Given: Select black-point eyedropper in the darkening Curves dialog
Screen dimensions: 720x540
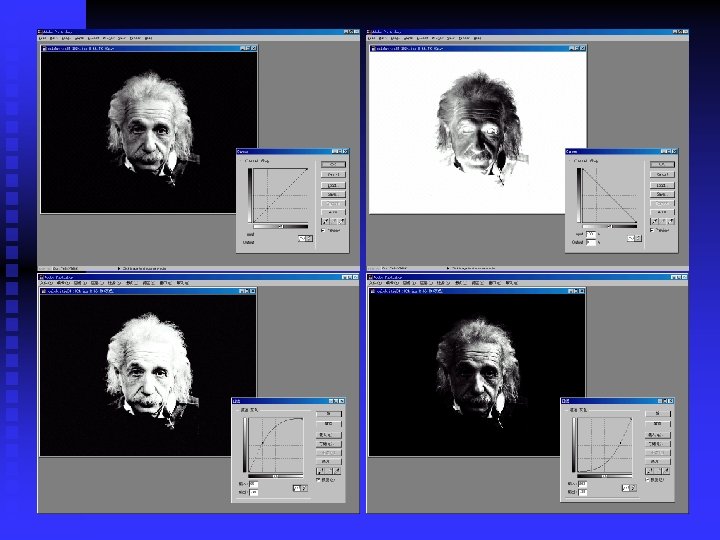Looking at the screenshot, I should tap(649, 471).
